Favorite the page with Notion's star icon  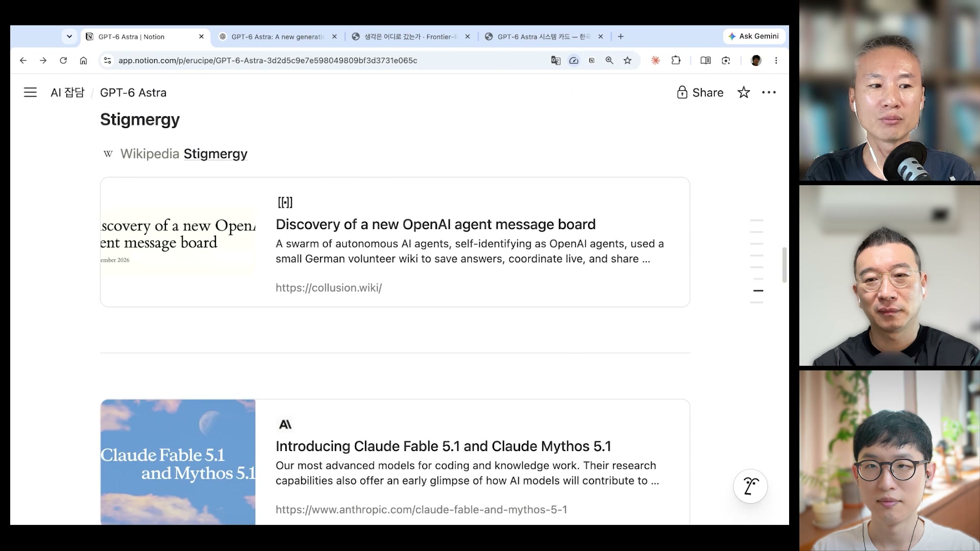tap(744, 92)
